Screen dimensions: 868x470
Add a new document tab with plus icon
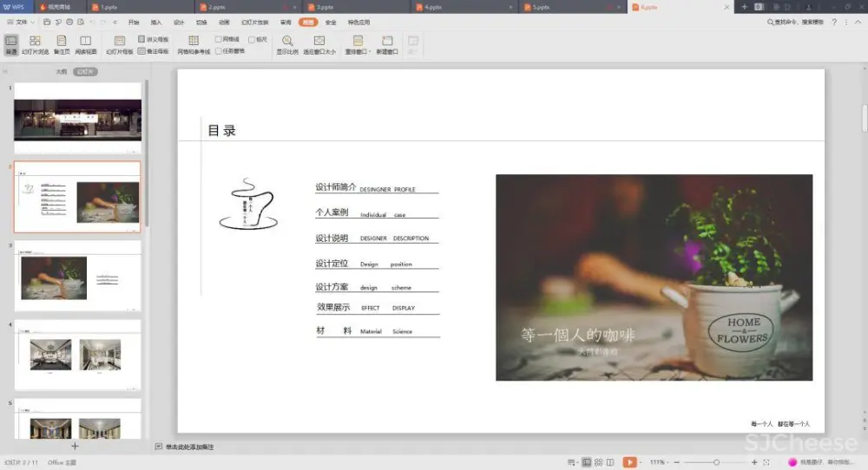tap(744, 7)
